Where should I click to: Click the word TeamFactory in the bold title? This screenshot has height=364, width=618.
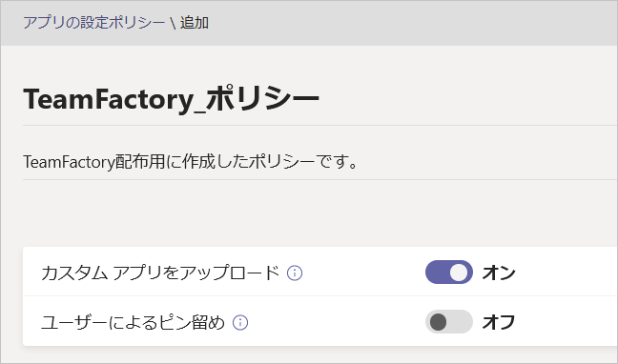point(109,99)
